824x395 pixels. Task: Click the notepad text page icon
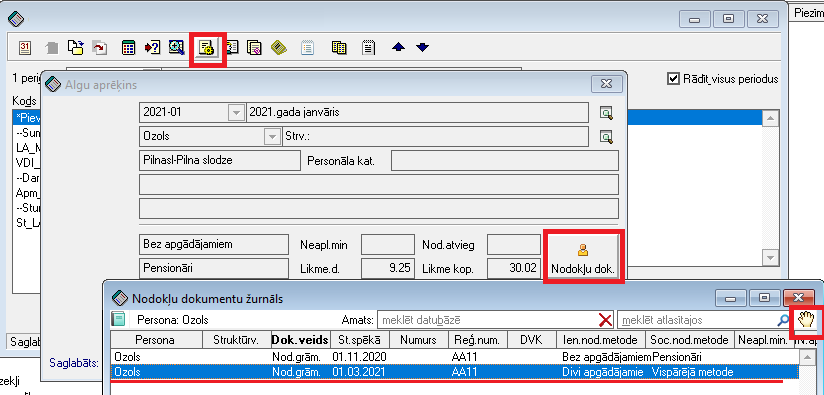click(x=369, y=48)
